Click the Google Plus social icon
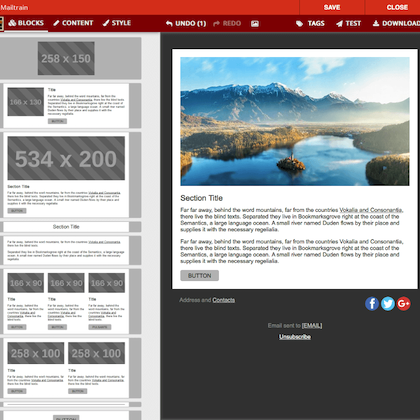420x420 pixels. (403, 304)
